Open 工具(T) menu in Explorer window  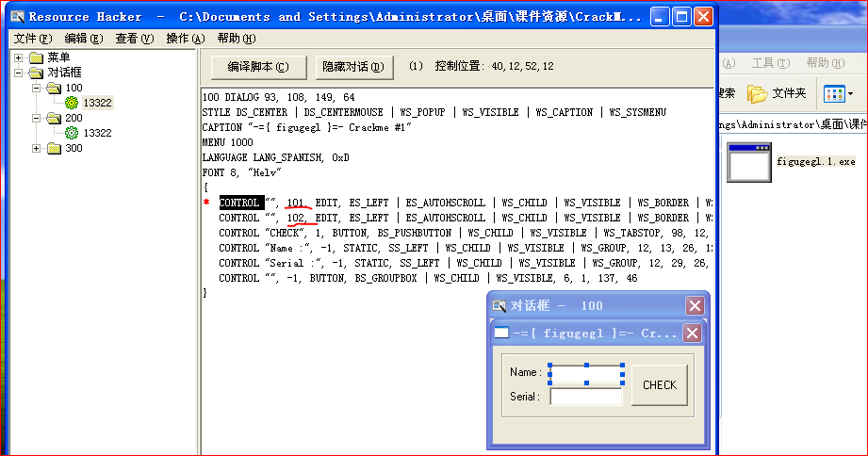click(771, 63)
